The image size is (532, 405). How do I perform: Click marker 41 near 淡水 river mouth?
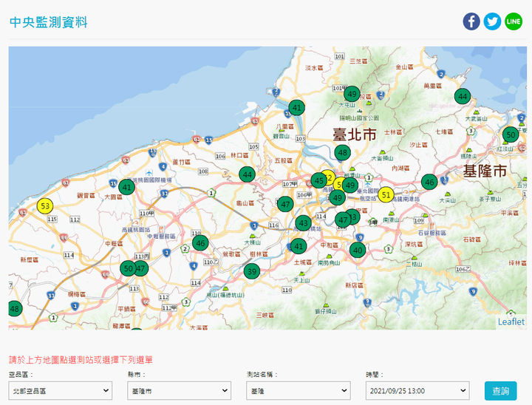click(x=296, y=108)
